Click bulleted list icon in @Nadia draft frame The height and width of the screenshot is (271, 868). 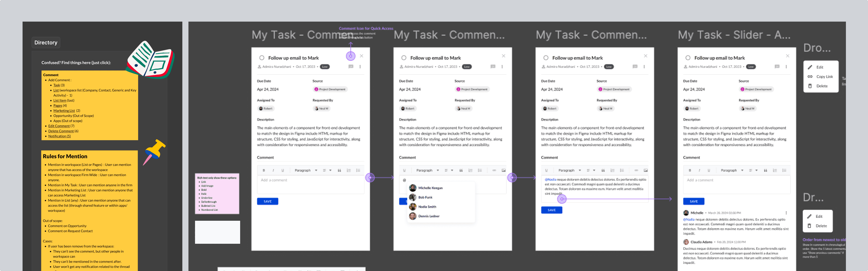tap(622, 170)
